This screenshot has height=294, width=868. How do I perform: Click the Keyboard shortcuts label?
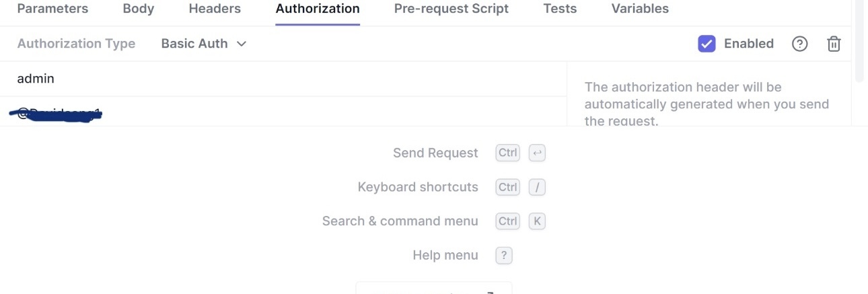click(x=418, y=187)
